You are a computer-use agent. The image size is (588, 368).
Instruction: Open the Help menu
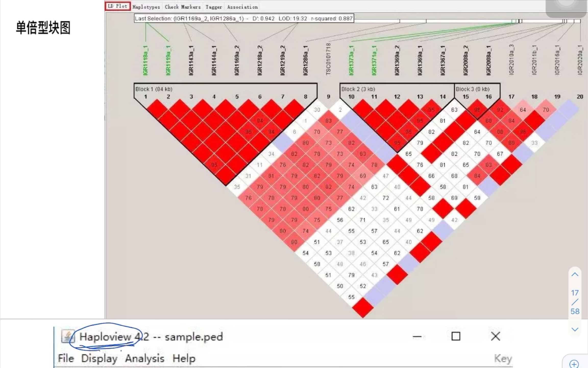(x=184, y=358)
